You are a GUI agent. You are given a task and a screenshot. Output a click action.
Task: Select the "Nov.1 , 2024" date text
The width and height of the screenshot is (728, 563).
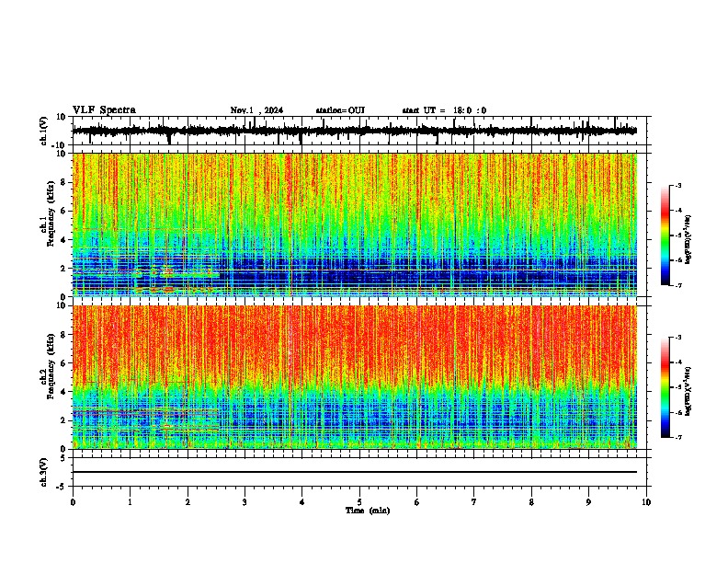tap(256, 110)
